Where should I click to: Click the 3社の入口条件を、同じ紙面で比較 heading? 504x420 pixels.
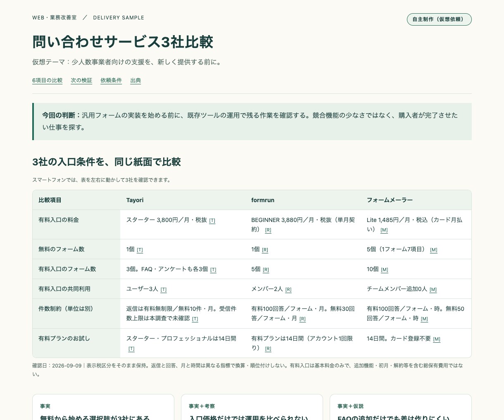(x=107, y=162)
